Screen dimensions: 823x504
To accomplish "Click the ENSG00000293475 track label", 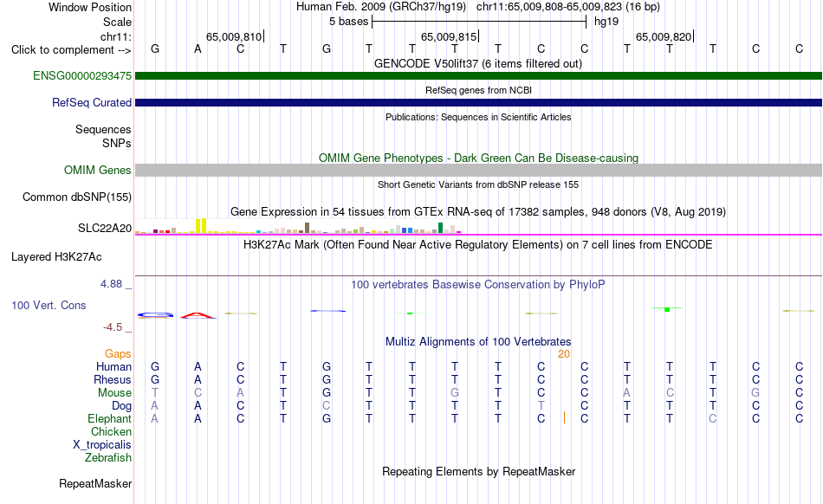I will [82, 75].
